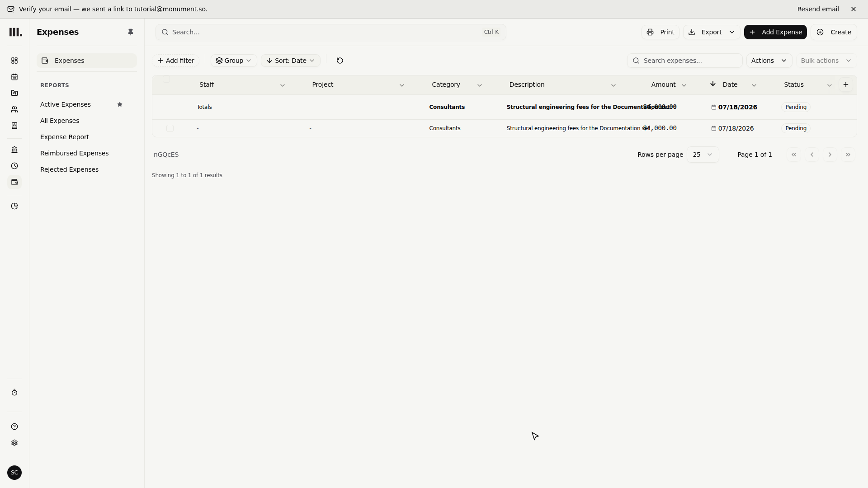Open the projects folder icon in sidebar
This screenshot has width=868, height=488.
[x=14, y=93]
